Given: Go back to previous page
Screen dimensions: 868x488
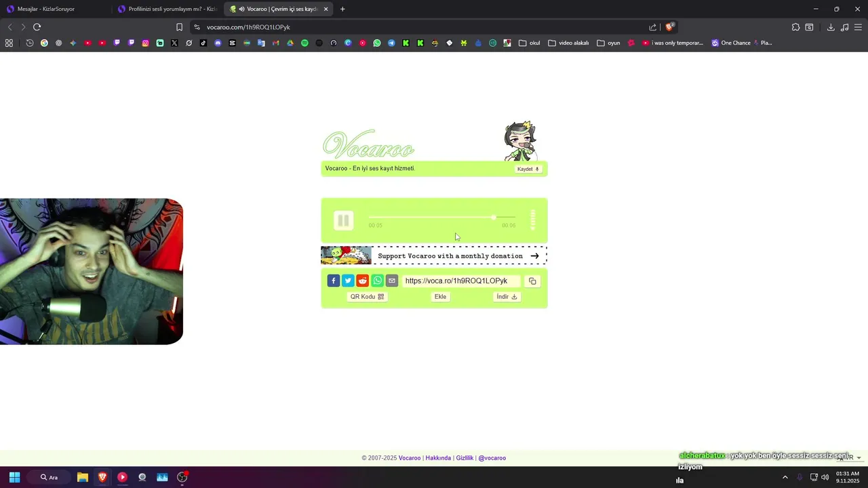Looking at the screenshot, I should pos(9,27).
